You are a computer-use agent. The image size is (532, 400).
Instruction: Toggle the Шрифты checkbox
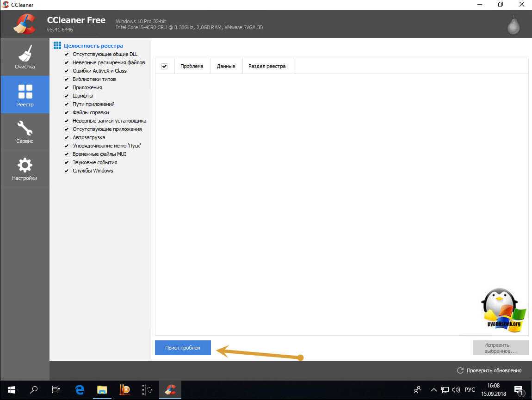pos(67,96)
